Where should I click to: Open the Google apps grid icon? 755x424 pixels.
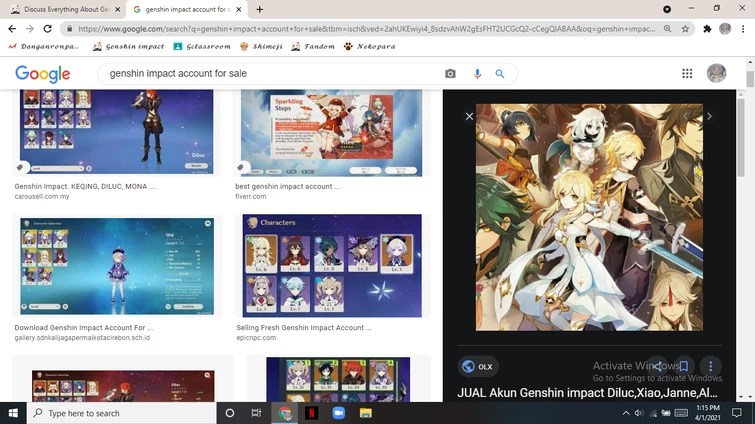[687, 73]
